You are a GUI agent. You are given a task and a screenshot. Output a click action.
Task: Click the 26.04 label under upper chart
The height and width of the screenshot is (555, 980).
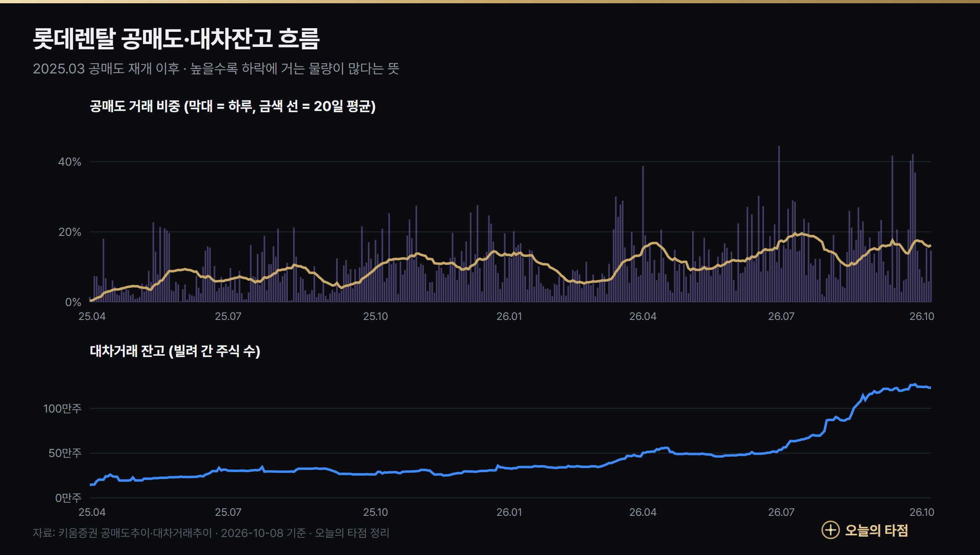point(643,316)
